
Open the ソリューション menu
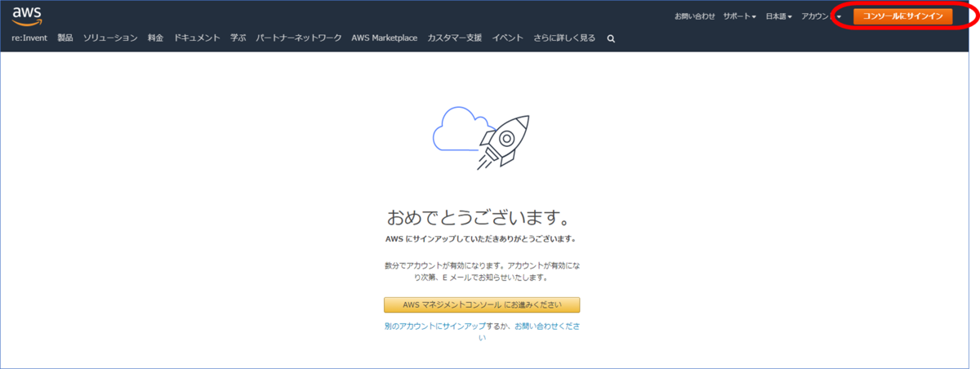(x=110, y=38)
